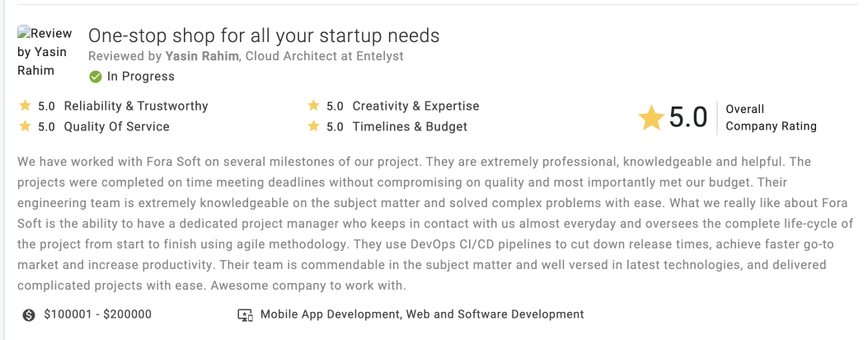Click the services monitor icon near Mobile App Development

[245, 315]
